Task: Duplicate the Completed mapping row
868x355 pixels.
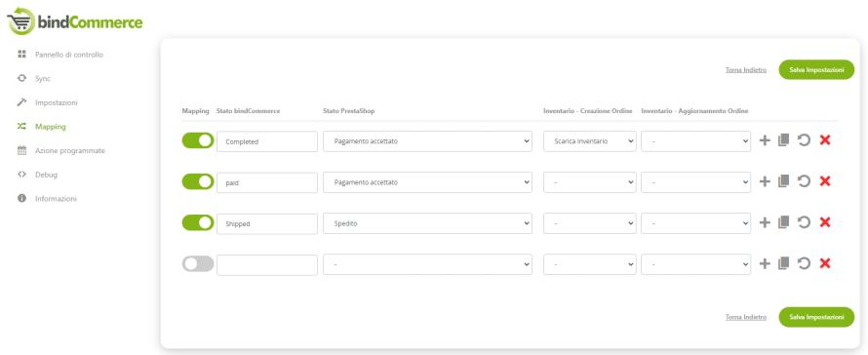Action: point(783,140)
